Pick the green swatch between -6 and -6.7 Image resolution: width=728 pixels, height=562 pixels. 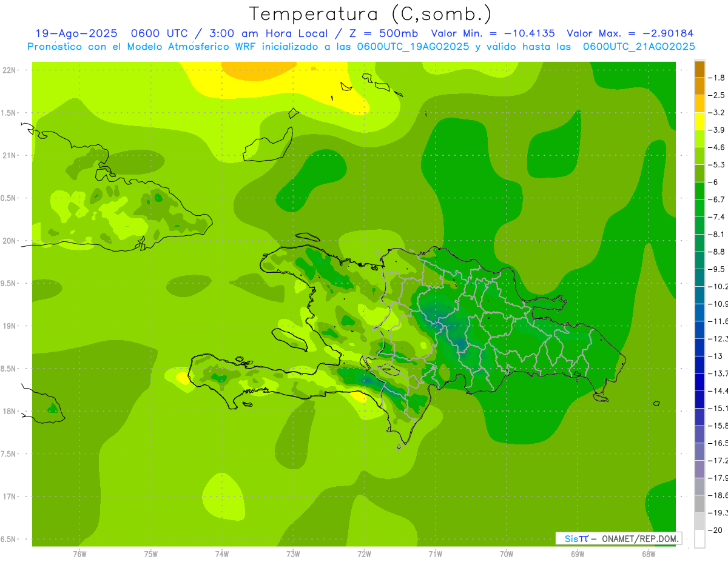[699, 191]
